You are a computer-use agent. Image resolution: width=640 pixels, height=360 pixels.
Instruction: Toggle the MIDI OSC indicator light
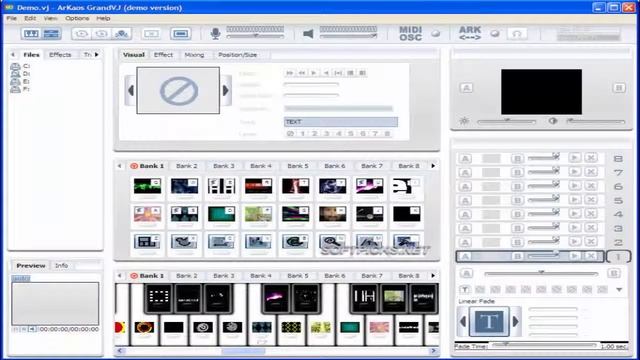(436, 34)
